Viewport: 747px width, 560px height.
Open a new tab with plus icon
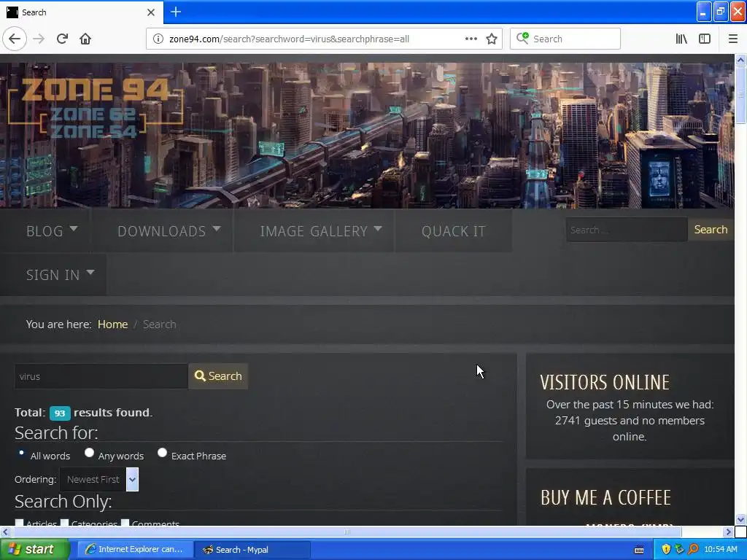(x=175, y=12)
